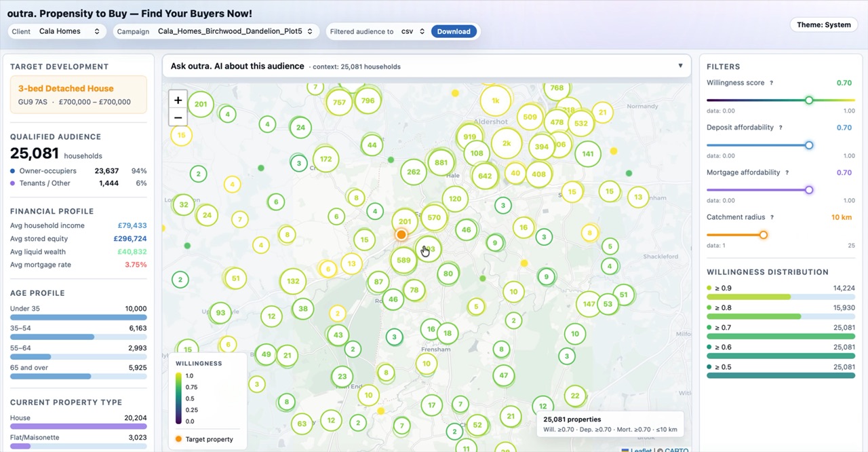Click the Flat/Maisonette property type bar
The height and width of the screenshot is (452, 868).
click(79, 446)
